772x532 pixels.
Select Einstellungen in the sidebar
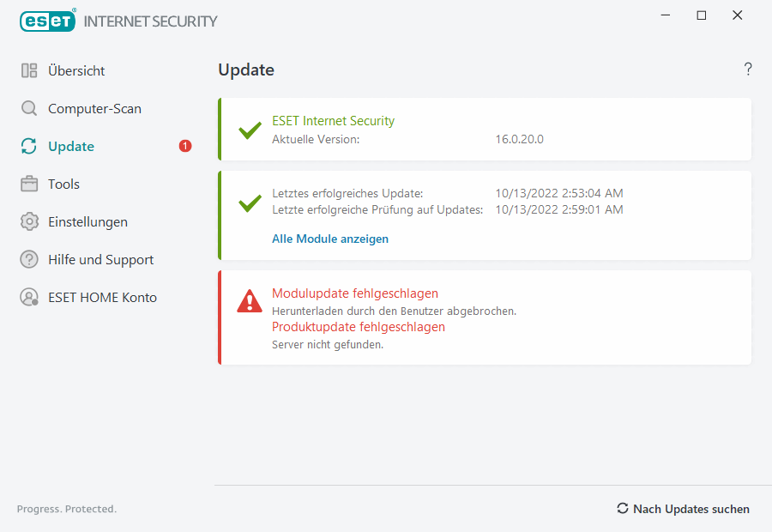(x=87, y=222)
